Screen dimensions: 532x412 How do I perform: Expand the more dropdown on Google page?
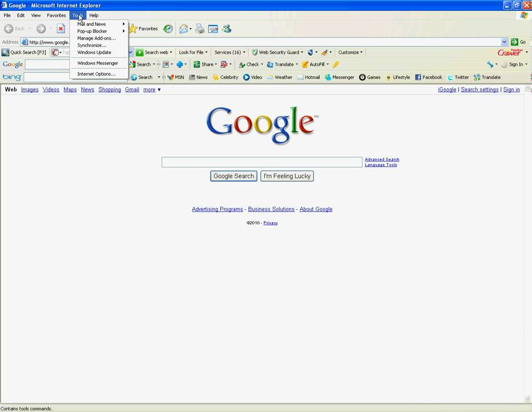click(x=152, y=90)
